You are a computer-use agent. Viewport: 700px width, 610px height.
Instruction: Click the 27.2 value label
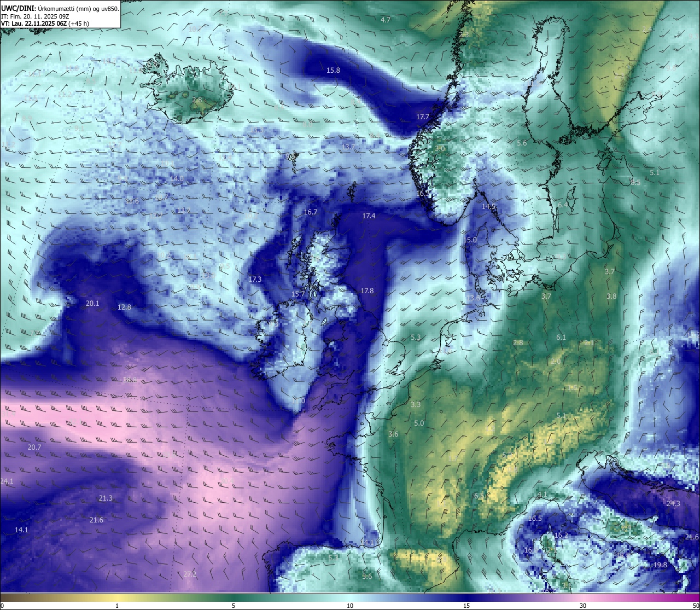pos(189,574)
